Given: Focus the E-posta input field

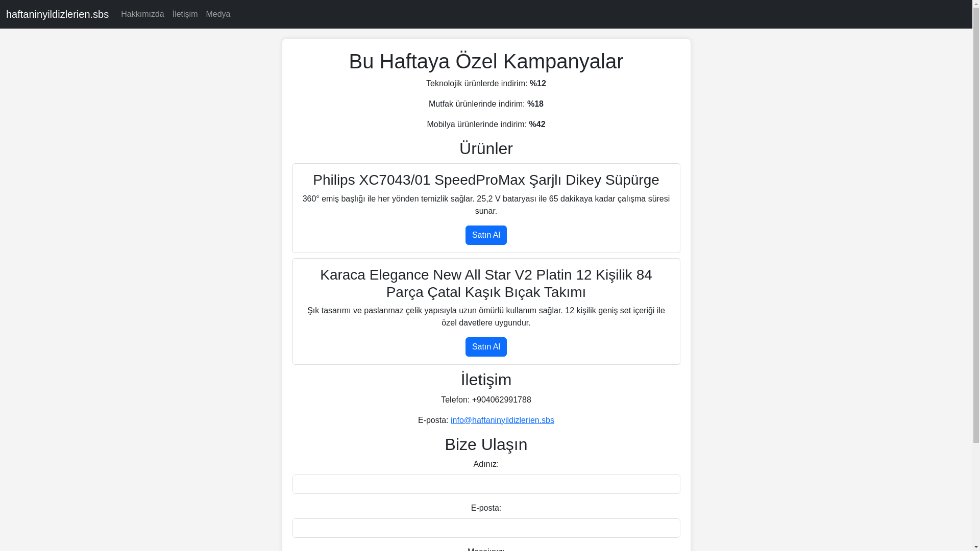Looking at the screenshot, I should 486,528.
